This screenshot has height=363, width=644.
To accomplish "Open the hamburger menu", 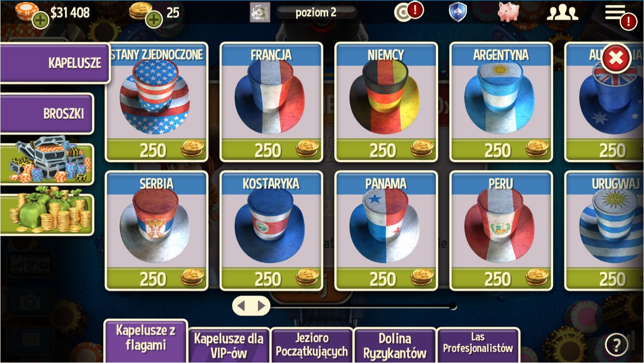I will tap(615, 12).
